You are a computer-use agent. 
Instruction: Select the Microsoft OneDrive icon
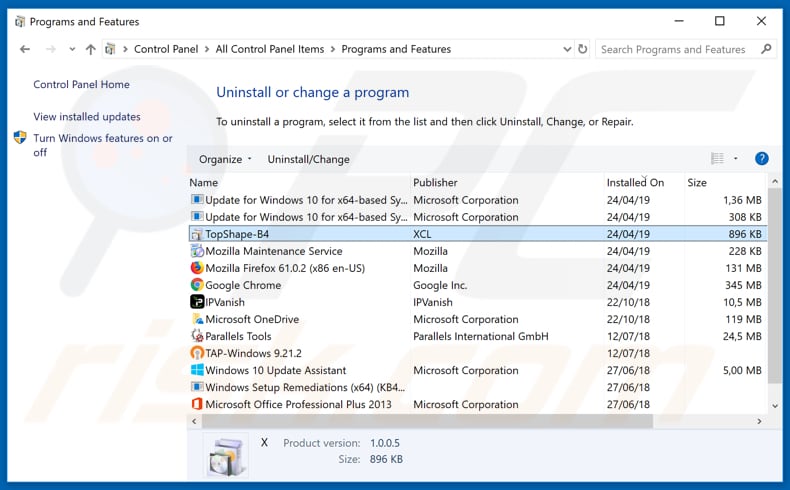[x=196, y=319]
